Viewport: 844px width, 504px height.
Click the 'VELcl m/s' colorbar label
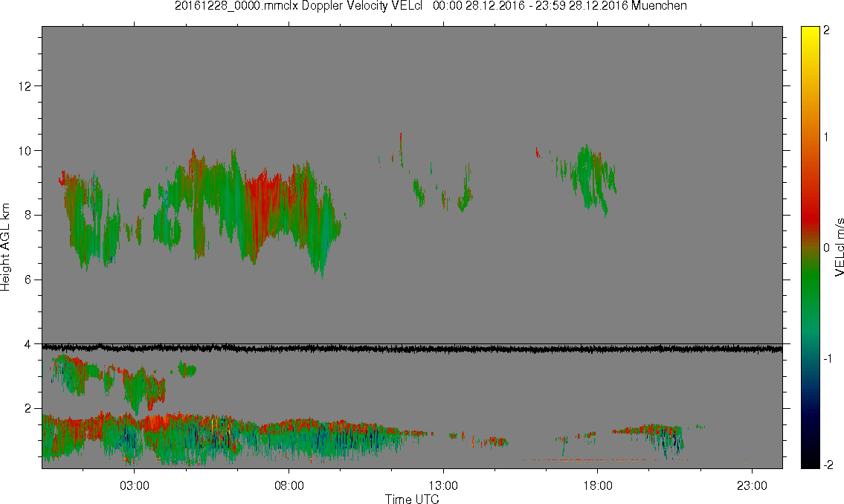838,248
